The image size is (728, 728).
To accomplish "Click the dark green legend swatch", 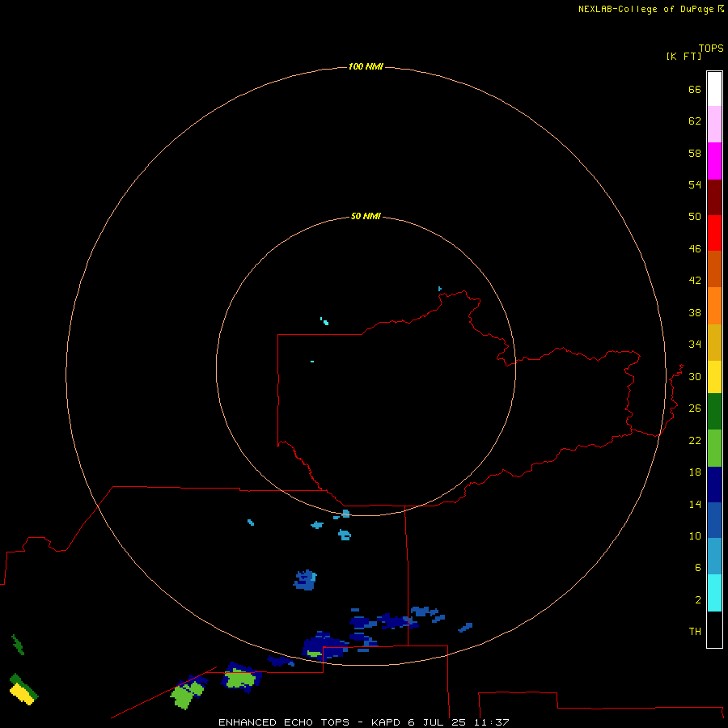I will point(714,412).
